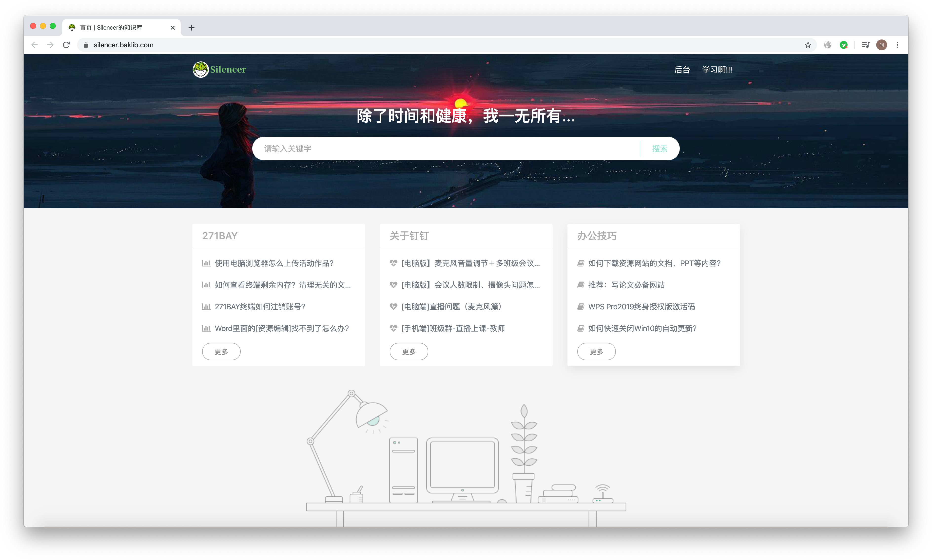This screenshot has height=560, width=932.
Task: Open article 推荐：写论文必备网站
Action: 626,285
